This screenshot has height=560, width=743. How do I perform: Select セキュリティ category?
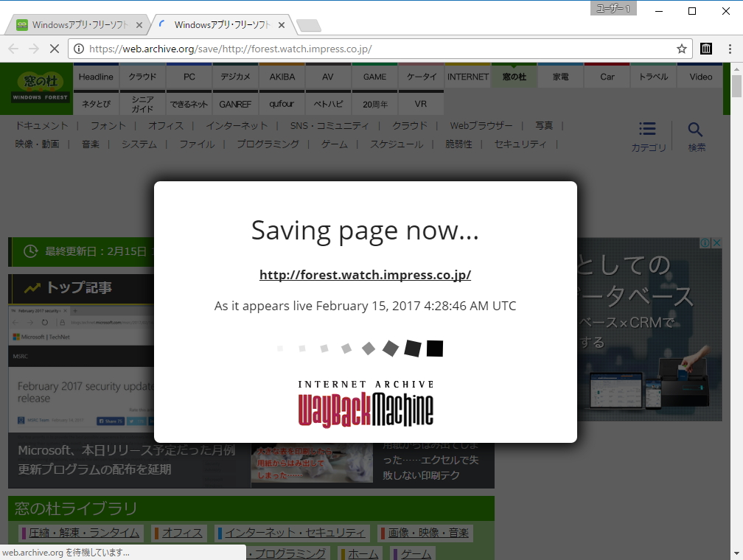[520, 144]
